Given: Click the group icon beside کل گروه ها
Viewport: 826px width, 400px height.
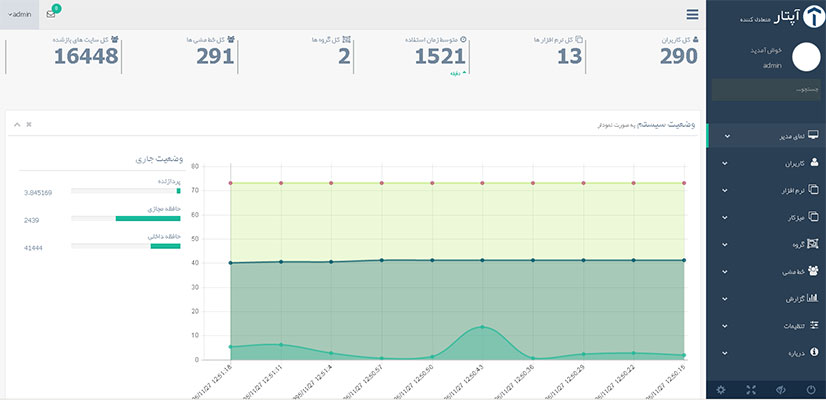Looking at the screenshot, I should [x=347, y=40].
